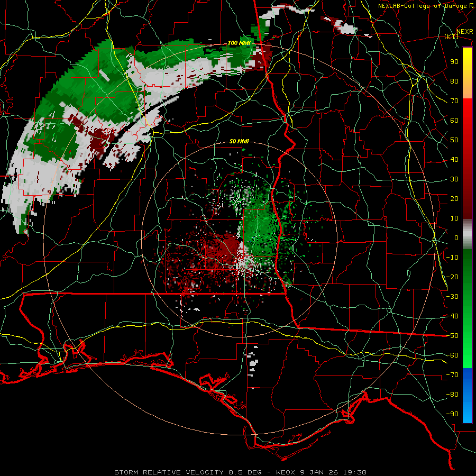The image size is (476, 476).
Task: Click the 100 NMI range ring label
Action: coord(239,43)
